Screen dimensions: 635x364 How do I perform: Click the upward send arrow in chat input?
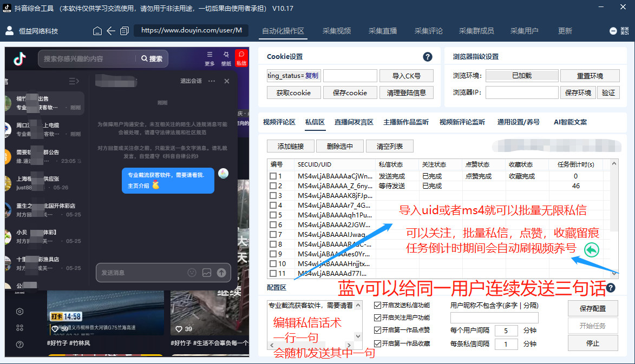[221, 273]
